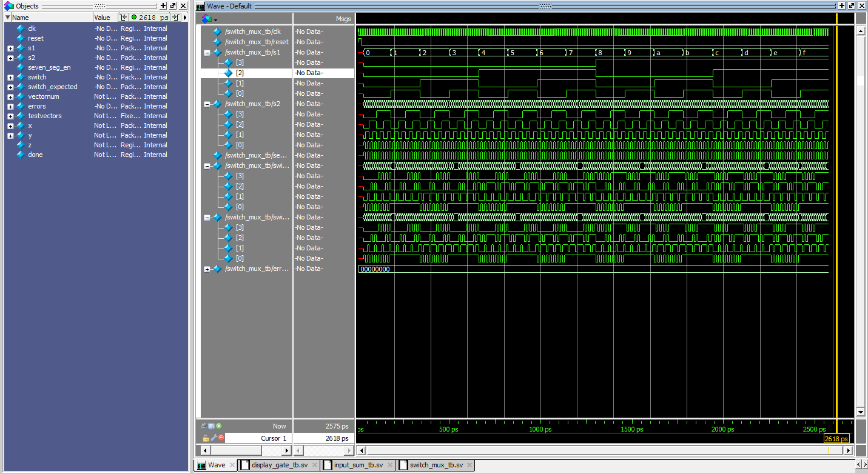Click the /switch_mux_tb/se... signal icon
Image resolution: width=868 pixels, height=474 pixels.
coord(217,155)
